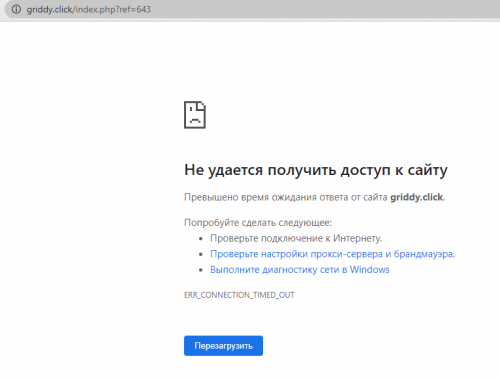Click the site information icon in address bar

[16, 9]
